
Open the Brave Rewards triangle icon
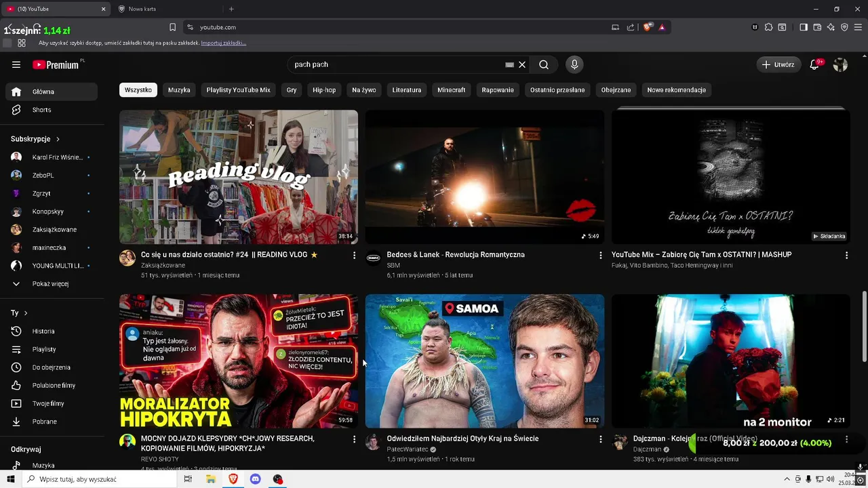[x=662, y=27]
